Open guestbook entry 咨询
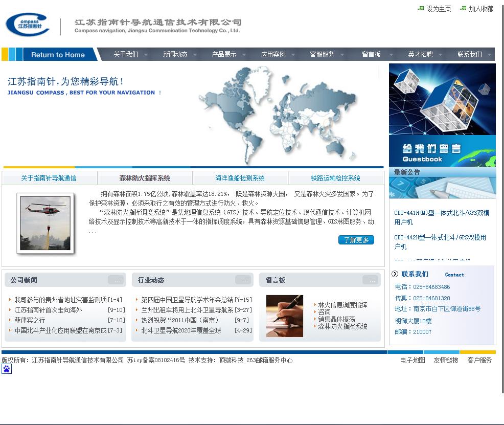This screenshot has height=425, width=504. (324, 312)
